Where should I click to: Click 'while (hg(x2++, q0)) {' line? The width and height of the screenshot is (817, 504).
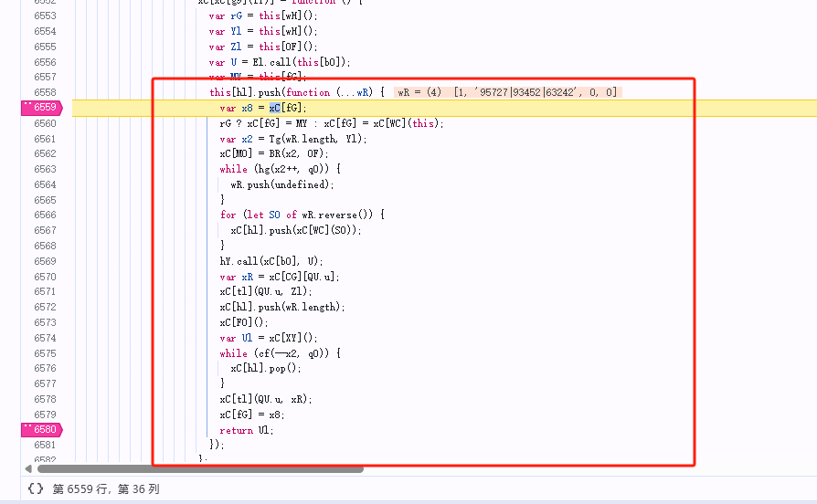[x=281, y=169]
